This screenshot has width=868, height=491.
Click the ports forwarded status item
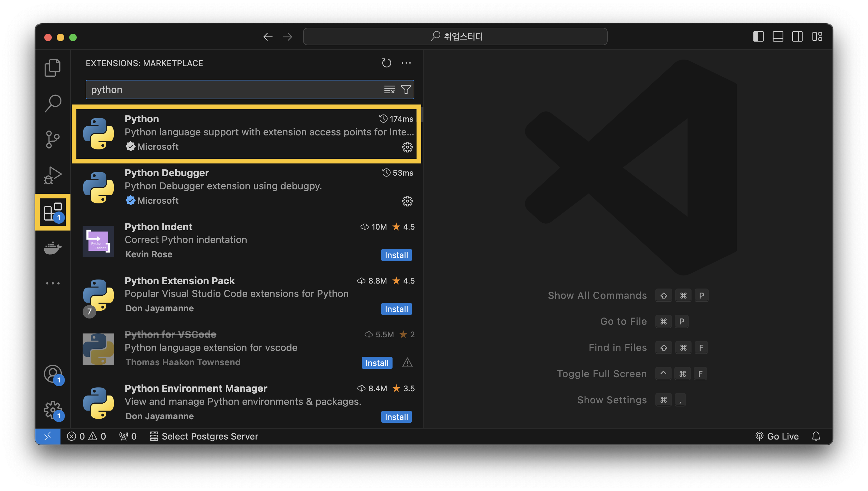[x=128, y=436]
